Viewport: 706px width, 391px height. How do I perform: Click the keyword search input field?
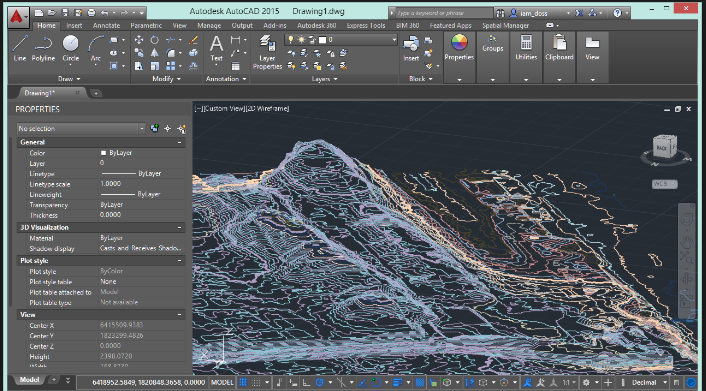(x=441, y=13)
